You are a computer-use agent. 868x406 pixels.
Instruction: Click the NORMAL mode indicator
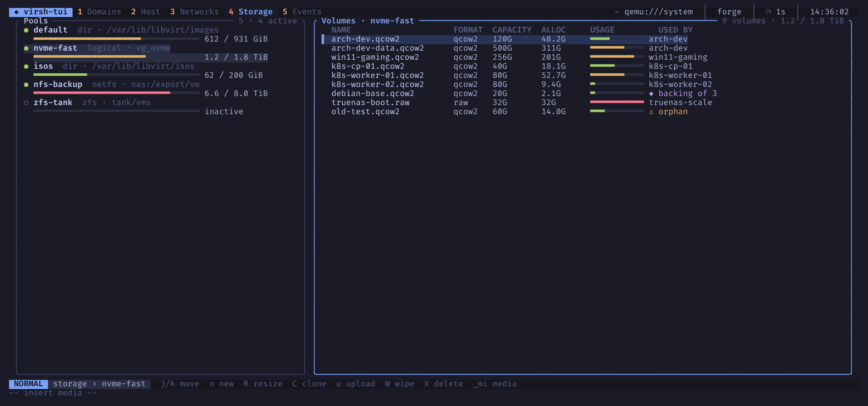click(29, 384)
